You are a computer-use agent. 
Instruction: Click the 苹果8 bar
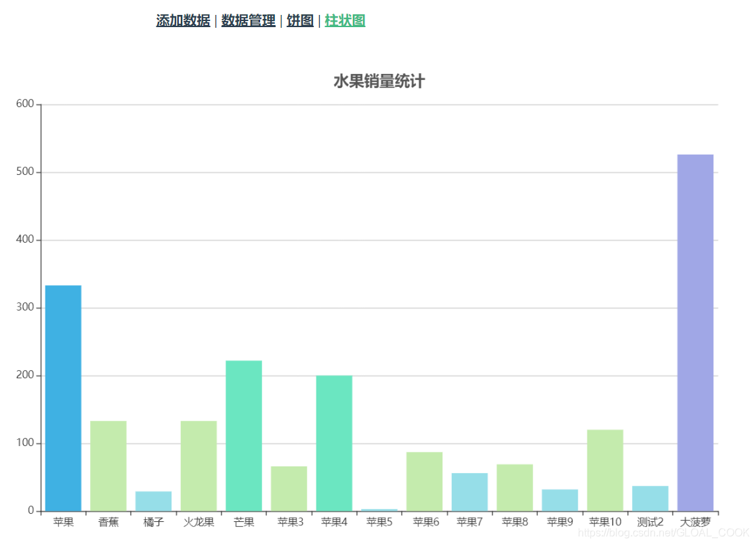515,487
